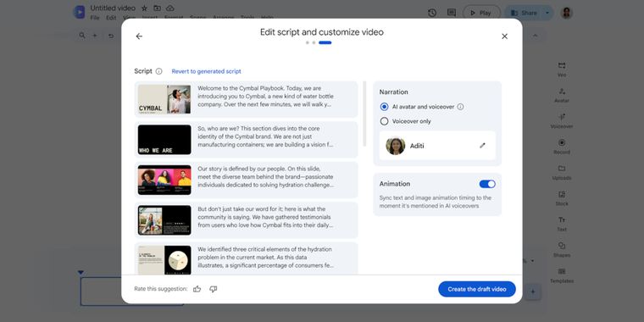The height and width of the screenshot is (322, 644).
Task: Select Voiceover only radio option
Action: click(x=384, y=121)
